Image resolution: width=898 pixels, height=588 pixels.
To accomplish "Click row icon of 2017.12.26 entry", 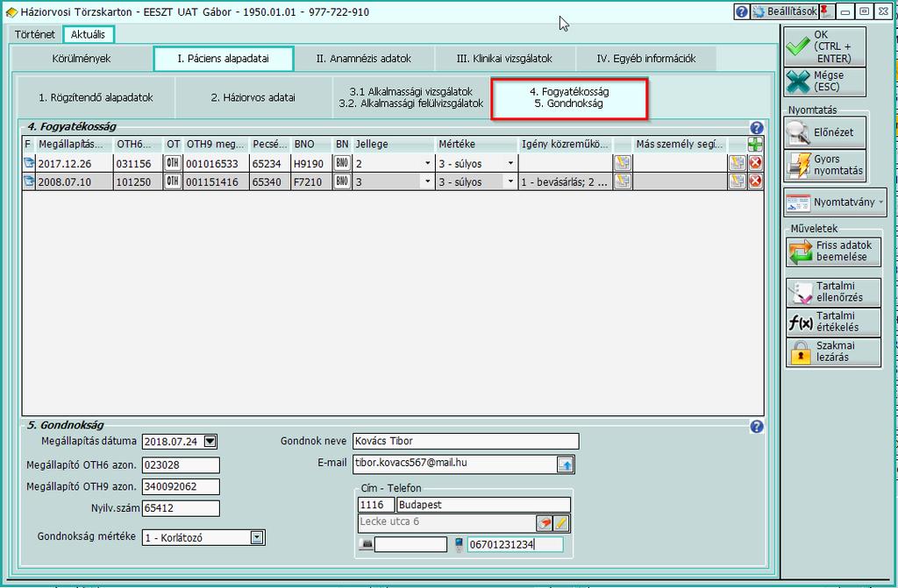I will 29,163.
